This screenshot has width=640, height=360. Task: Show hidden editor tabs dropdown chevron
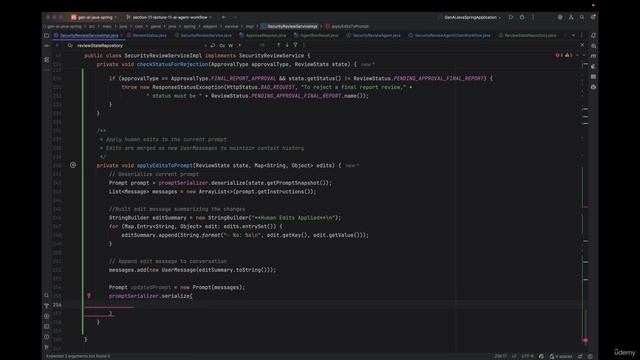(x=573, y=36)
